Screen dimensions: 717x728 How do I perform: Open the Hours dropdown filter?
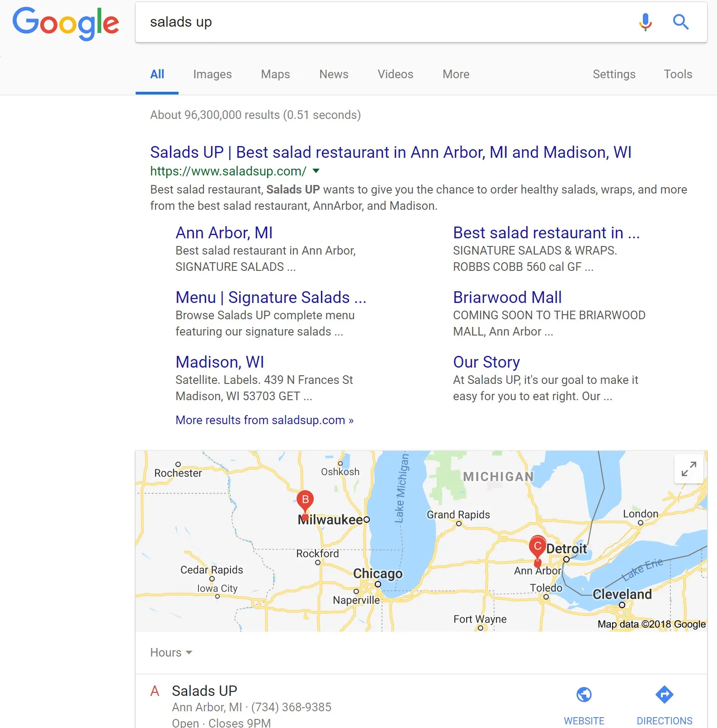(171, 652)
